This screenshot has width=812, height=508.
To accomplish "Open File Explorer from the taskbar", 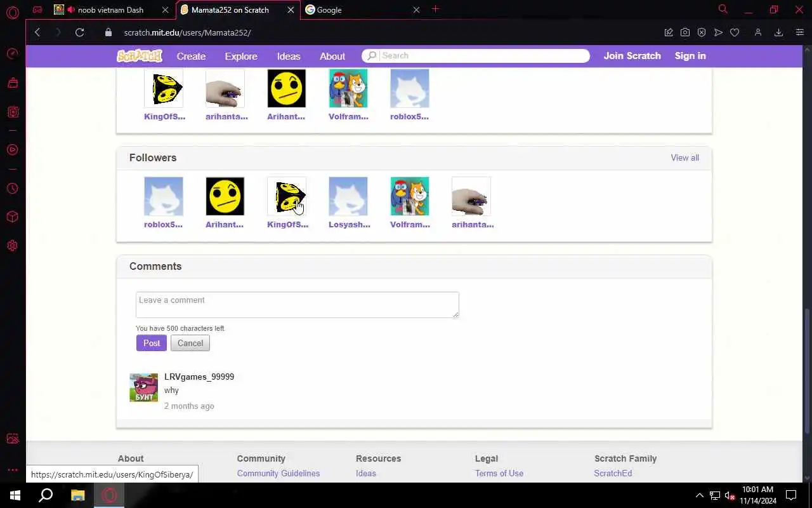I will [x=77, y=495].
